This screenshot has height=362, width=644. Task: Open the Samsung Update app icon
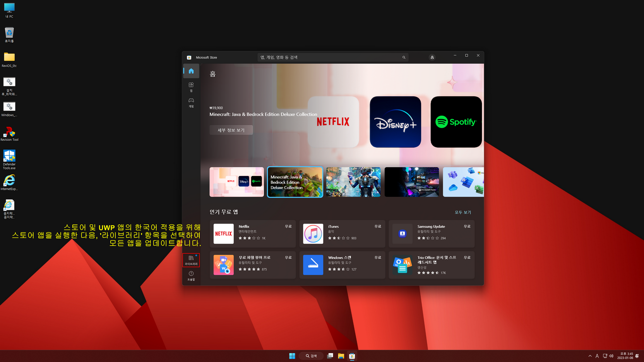[402, 234]
